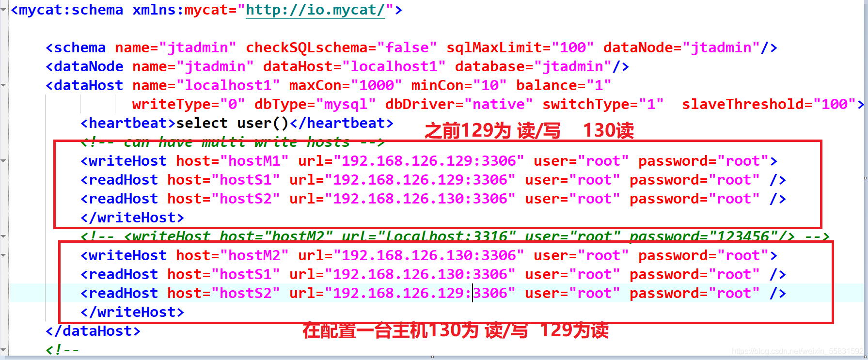Click the dbDriver="native" attribute

[x=459, y=104]
